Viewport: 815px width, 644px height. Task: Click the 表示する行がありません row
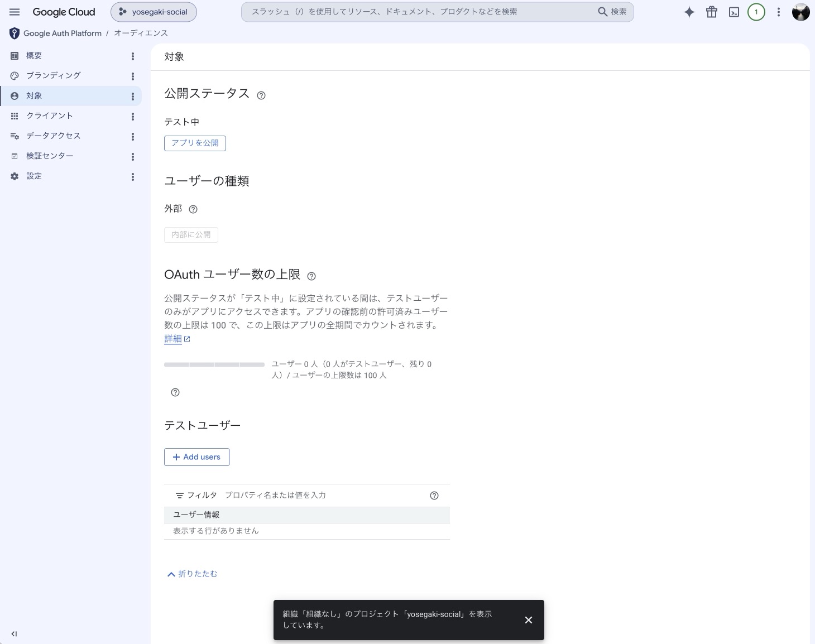(x=307, y=531)
